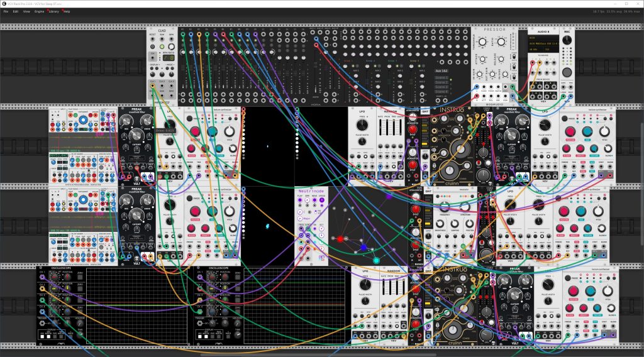Viewport: 644px width, 357px height.
Task: Click the RESET input jack on CLKD
Action: click(152, 40)
